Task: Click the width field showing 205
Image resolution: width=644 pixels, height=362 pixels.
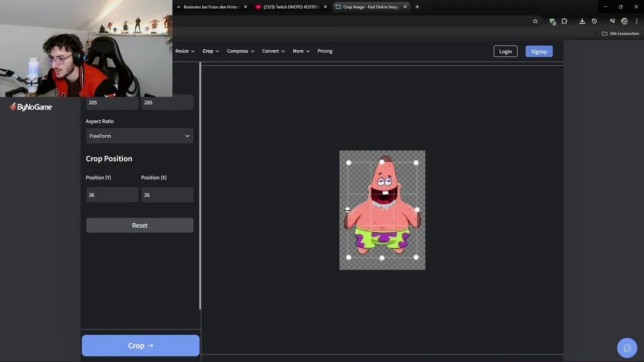Action: 112,103
